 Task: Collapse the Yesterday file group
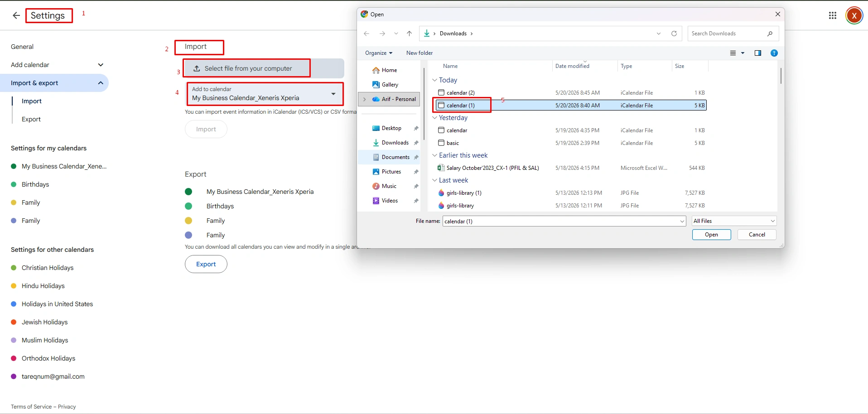tap(434, 118)
